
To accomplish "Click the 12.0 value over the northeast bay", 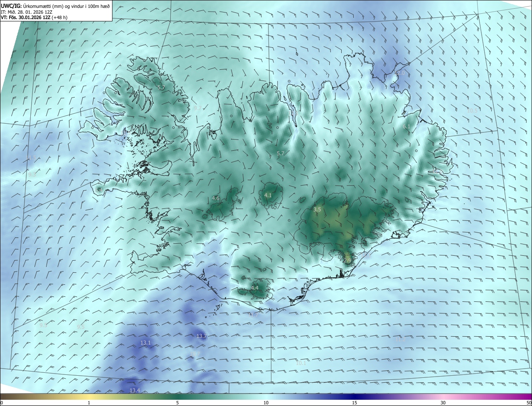I will coord(399,73).
